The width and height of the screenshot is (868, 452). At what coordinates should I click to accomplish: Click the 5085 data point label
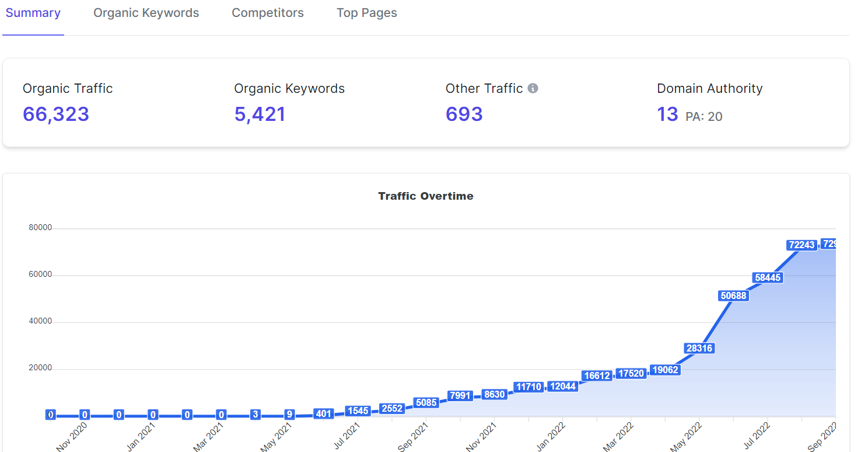tap(426, 403)
